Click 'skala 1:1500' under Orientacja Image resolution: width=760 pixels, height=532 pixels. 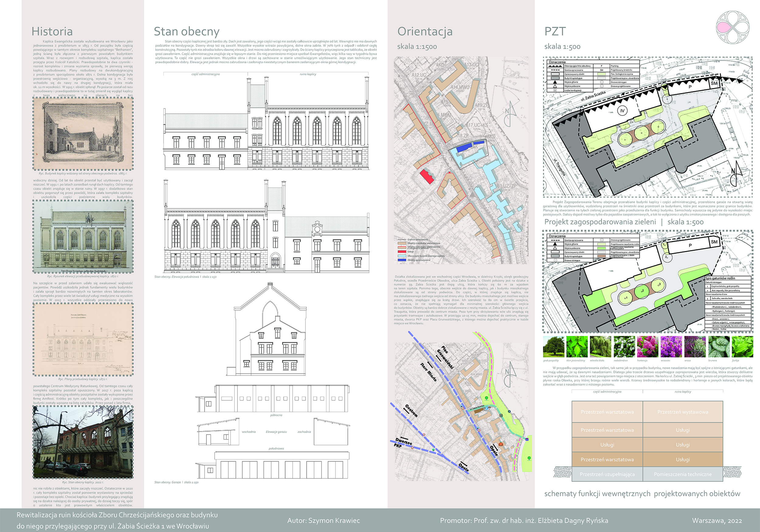pyautogui.click(x=417, y=47)
